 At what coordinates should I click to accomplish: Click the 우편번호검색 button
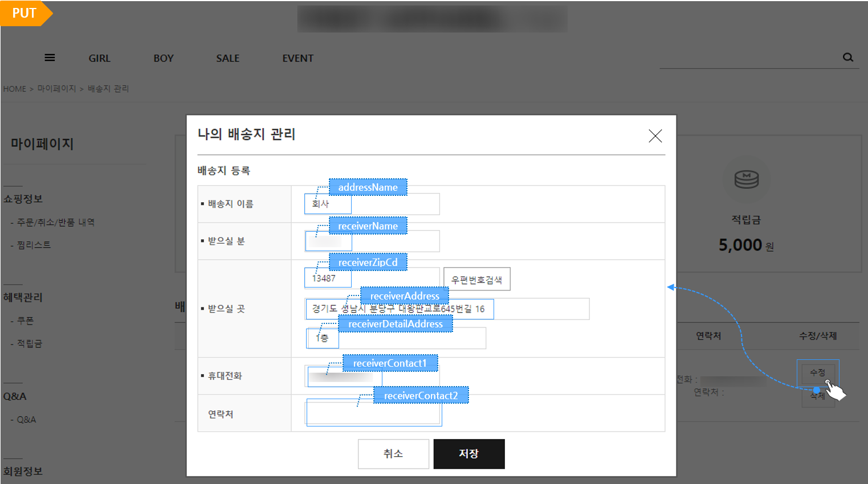(477, 279)
